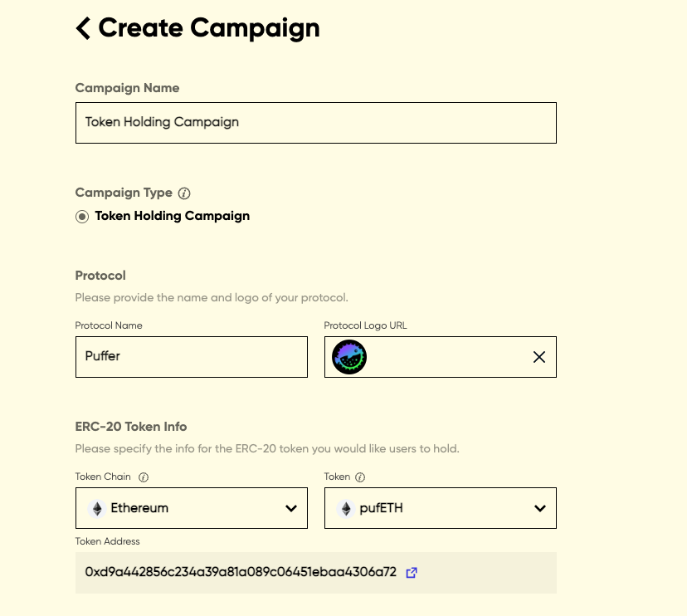Click the Token Holding Campaign radio label text
Viewport: 687px width, 616px height.
click(x=172, y=217)
